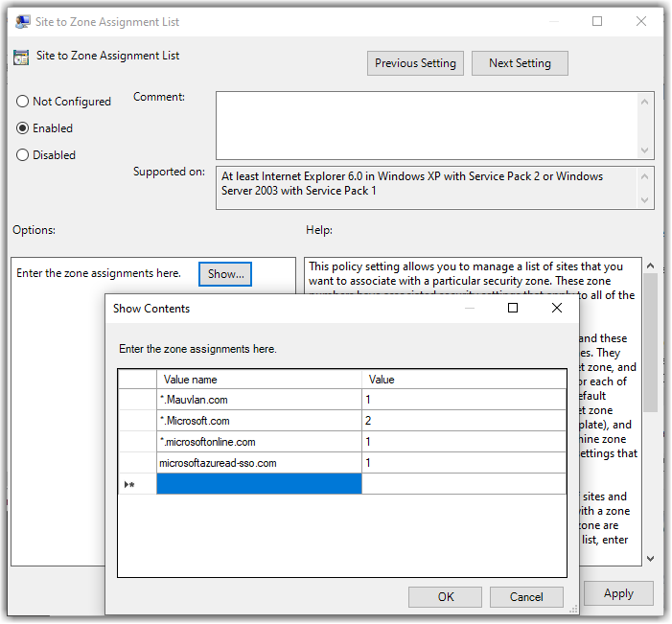
Task: Confirm Show Contents with OK
Action: [446, 597]
